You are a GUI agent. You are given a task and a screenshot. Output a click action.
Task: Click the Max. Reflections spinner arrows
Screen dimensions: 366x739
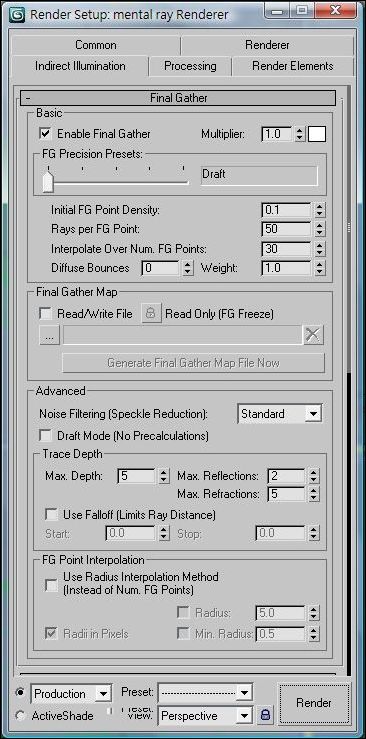click(x=314, y=476)
